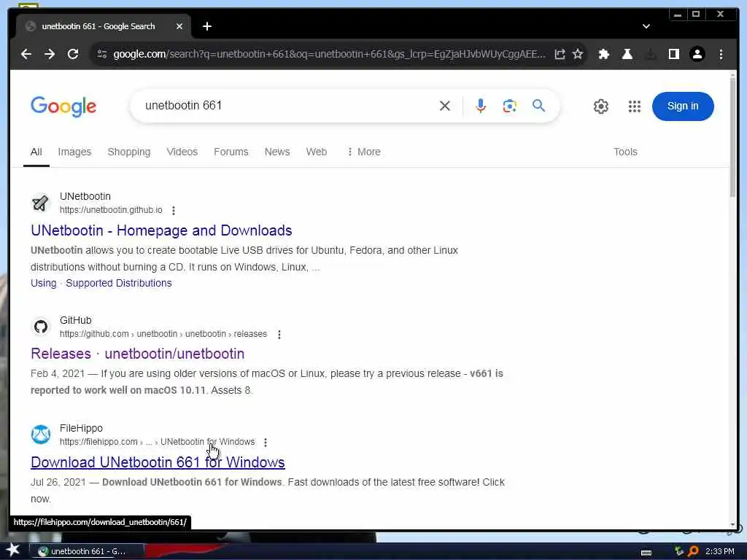The image size is (747, 560).
Task: Select the All results tab
Action: coord(36,152)
